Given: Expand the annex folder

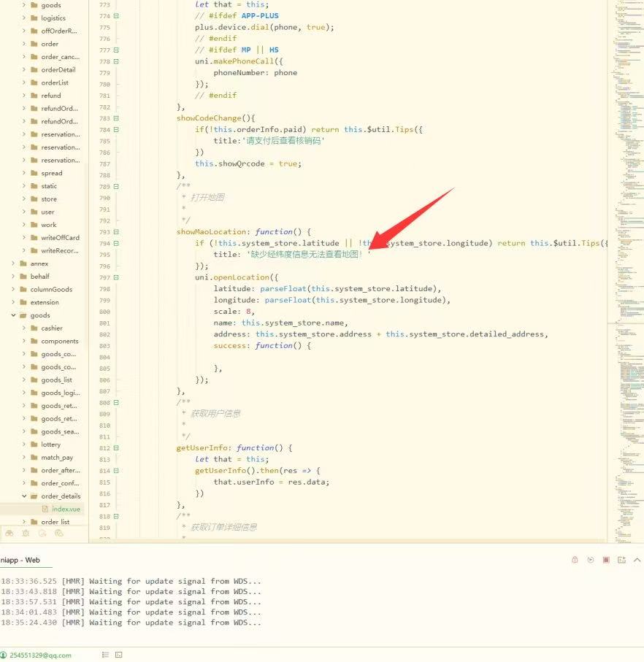Looking at the screenshot, I should [x=13, y=263].
